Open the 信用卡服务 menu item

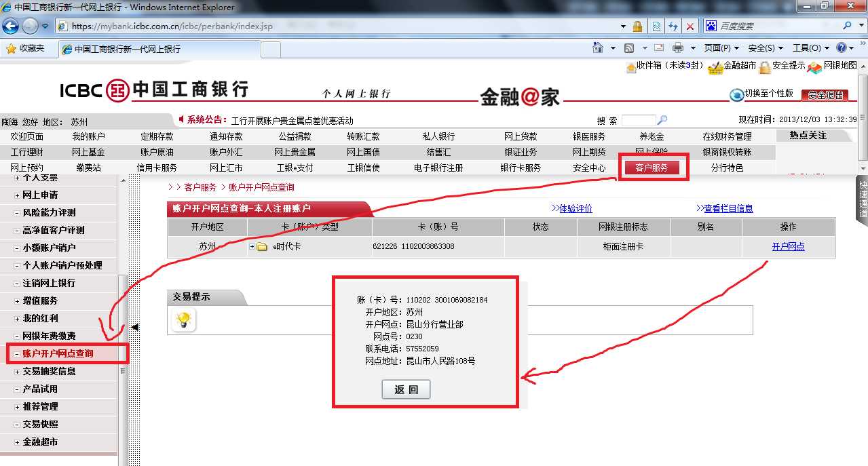[157, 168]
